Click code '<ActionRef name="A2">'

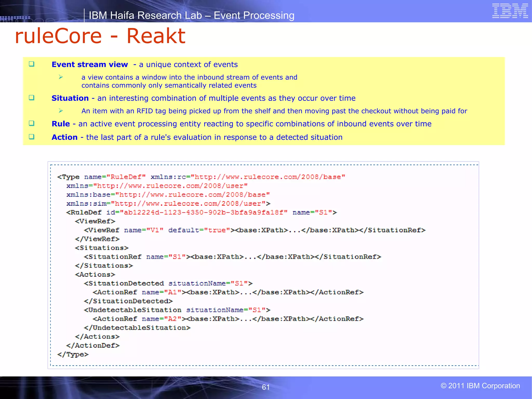139,319
